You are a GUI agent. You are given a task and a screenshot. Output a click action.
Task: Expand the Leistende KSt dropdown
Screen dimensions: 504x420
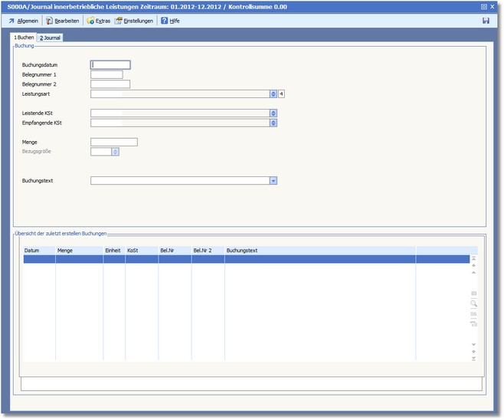[273, 113]
